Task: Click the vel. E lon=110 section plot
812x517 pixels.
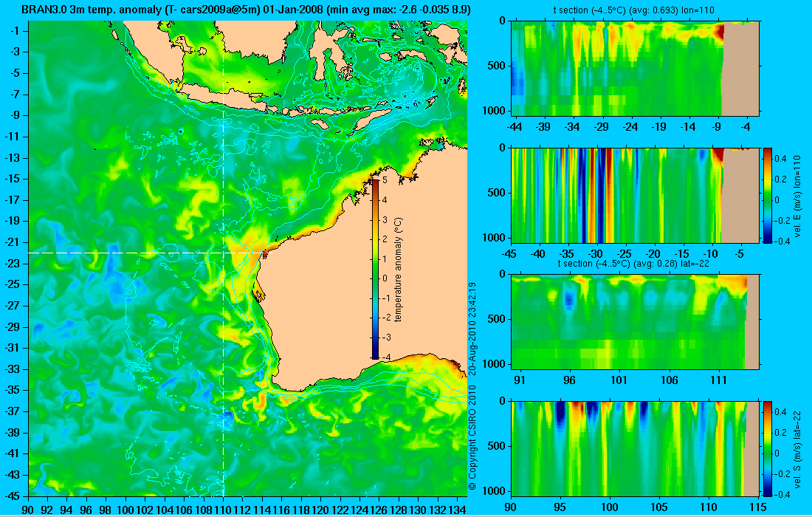Action: [x=635, y=195]
